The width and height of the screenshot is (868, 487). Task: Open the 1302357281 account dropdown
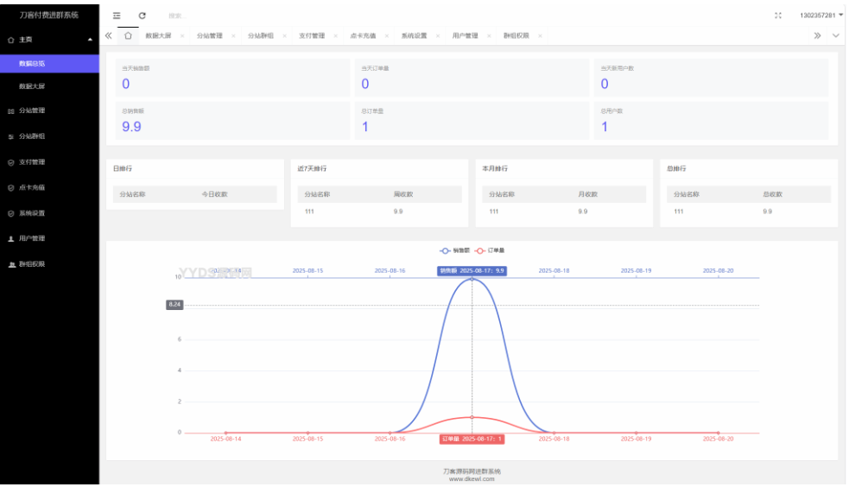(x=820, y=16)
